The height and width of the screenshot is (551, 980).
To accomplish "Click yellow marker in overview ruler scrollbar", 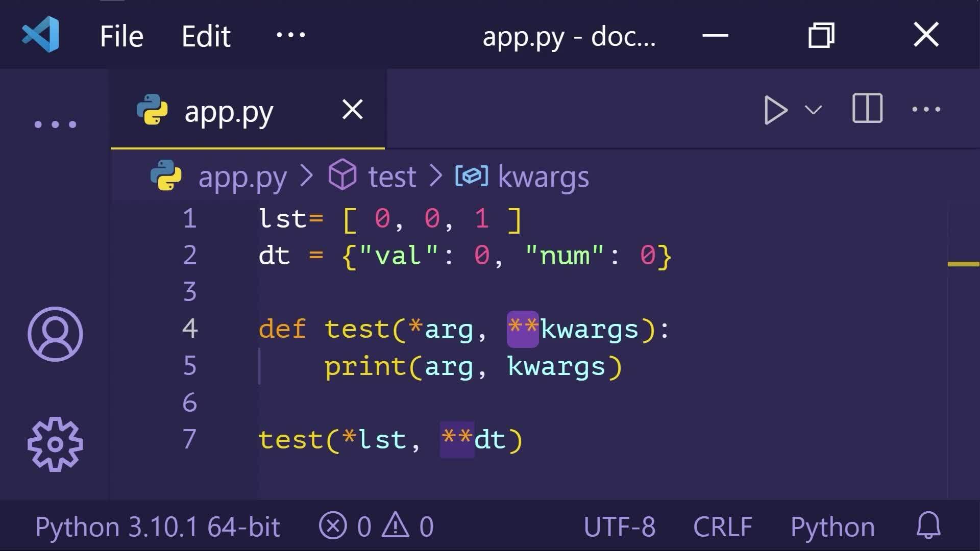I will (x=963, y=264).
